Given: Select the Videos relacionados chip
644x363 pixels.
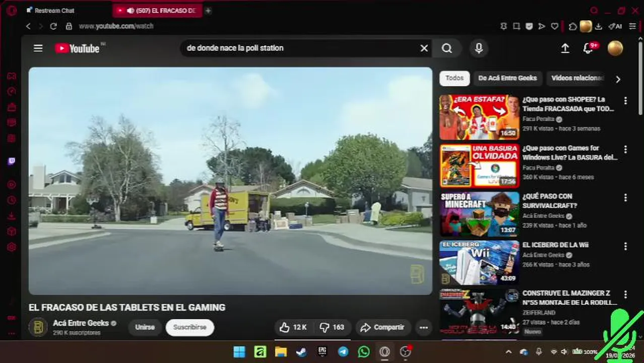Looking at the screenshot, I should pyautogui.click(x=577, y=78).
